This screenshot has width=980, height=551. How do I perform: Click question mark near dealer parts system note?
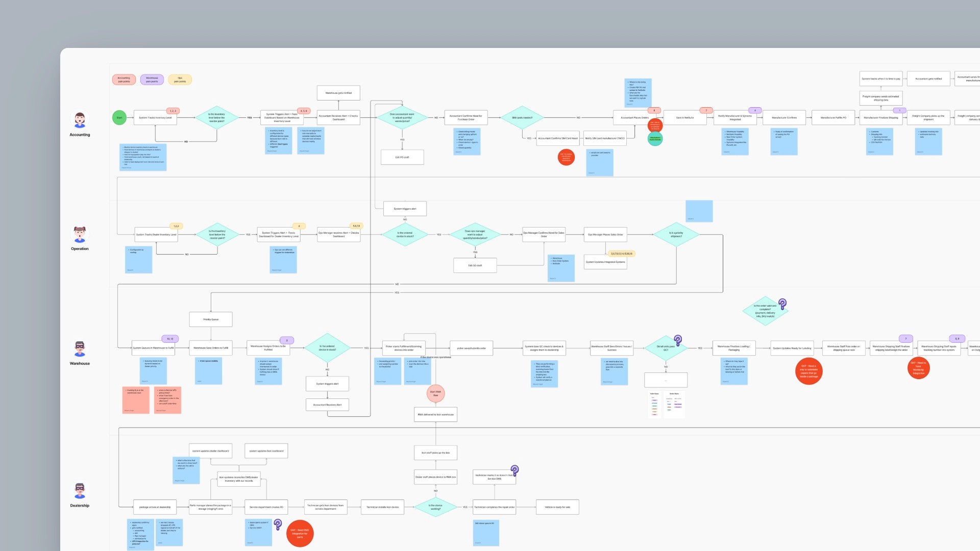(x=278, y=524)
